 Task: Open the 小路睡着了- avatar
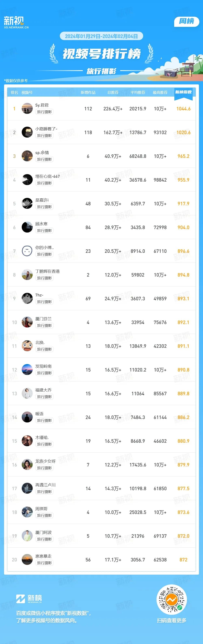(x=27, y=132)
